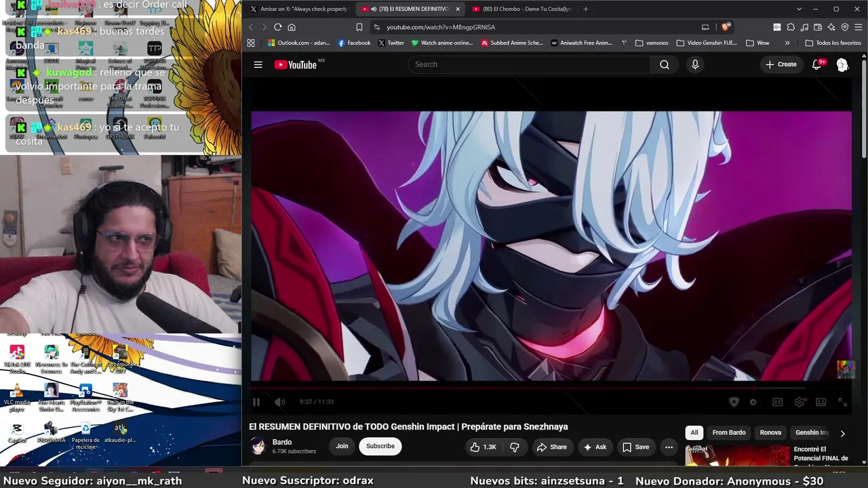Viewport: 868px width, 488px height.
Task: Join the Bardo channel membership
Action: (x=342, y=446)
